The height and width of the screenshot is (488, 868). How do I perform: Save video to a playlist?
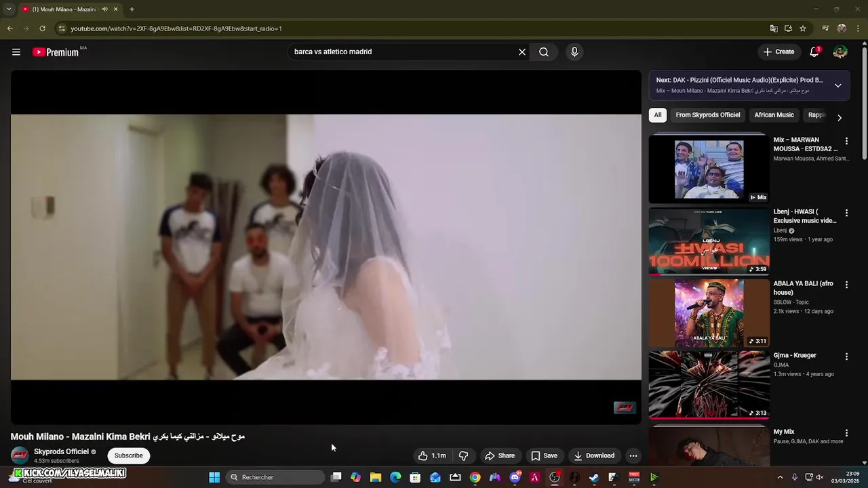[544, 455]
